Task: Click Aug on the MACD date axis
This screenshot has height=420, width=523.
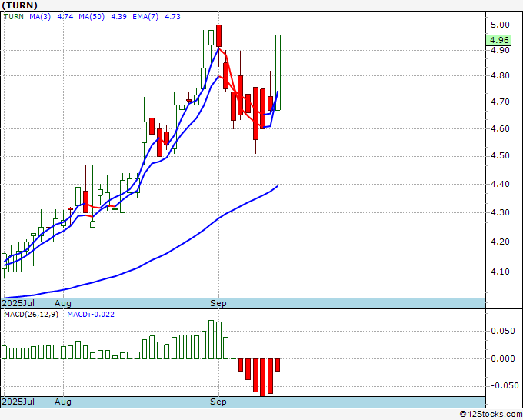Action: tap(63, 402)
